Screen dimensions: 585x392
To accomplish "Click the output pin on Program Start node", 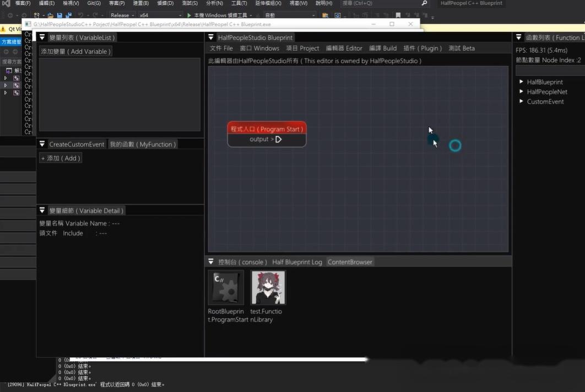I will tap(278, 139).
